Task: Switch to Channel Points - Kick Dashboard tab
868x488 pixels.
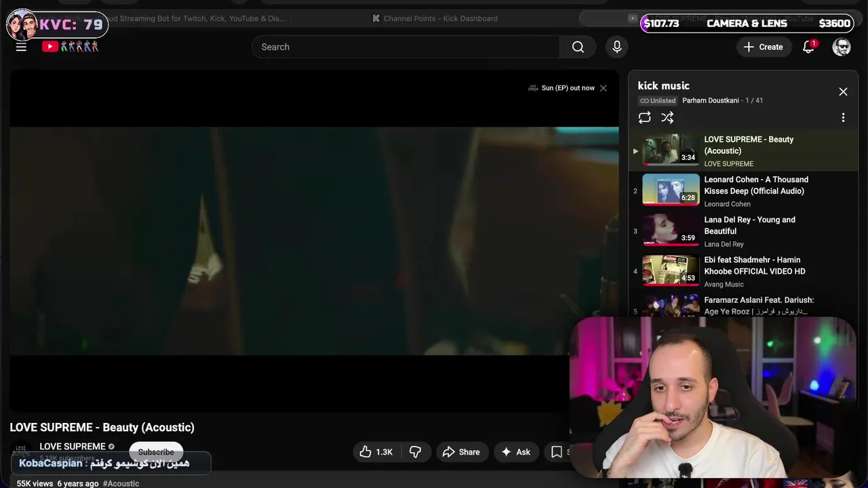Action: point(435,18)
